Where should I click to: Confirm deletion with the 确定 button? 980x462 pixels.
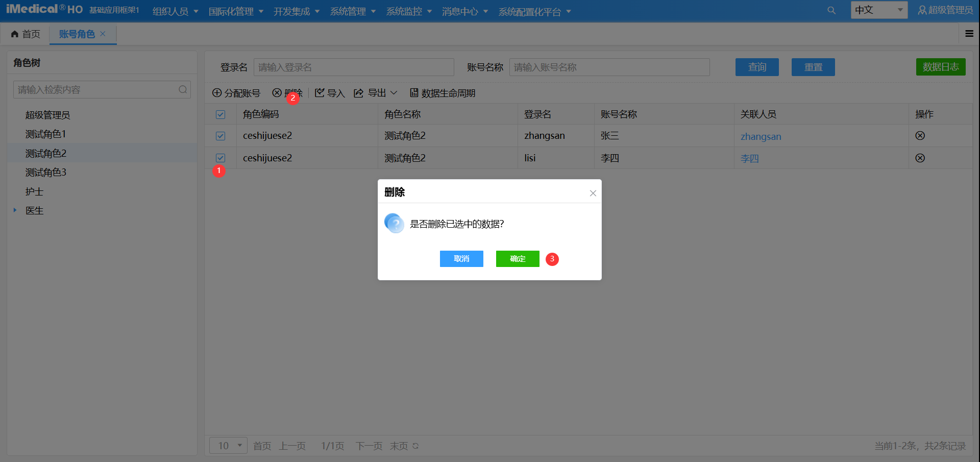(x=517, y=259)
